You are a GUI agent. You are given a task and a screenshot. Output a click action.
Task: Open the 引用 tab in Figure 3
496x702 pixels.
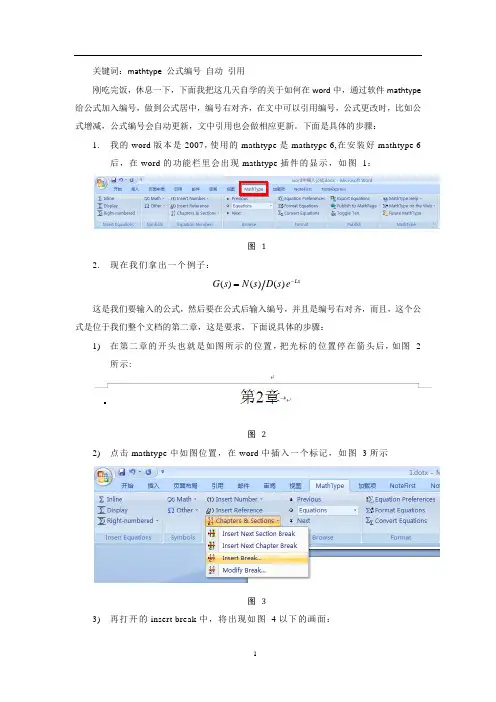click(x=218, y=486)
